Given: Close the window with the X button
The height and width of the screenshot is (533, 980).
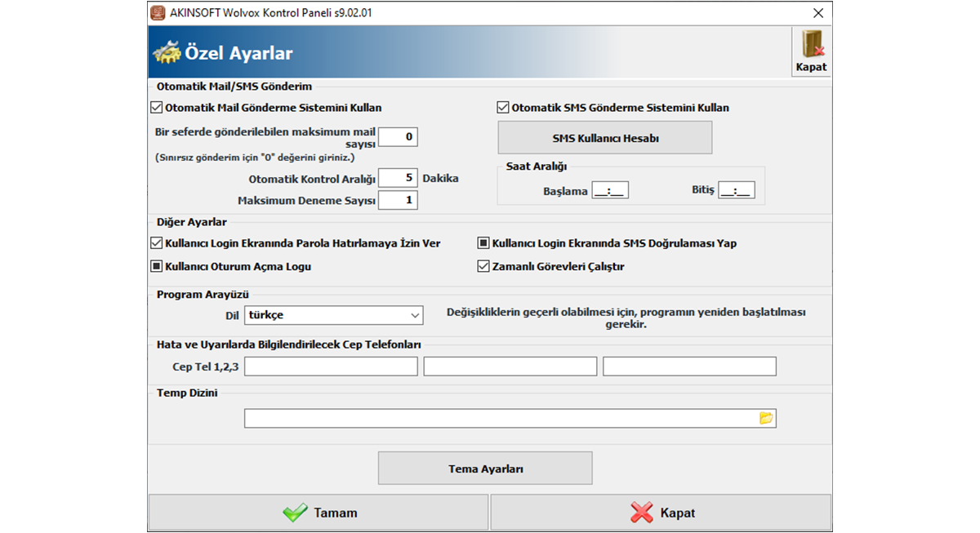Looking at the screenshot, I should click(817, 13).
